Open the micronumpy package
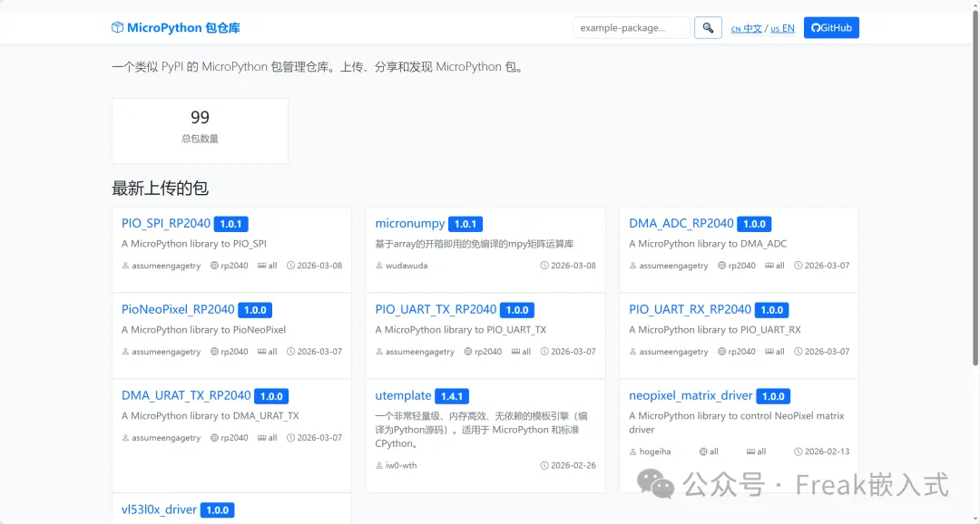 point(410,223)
